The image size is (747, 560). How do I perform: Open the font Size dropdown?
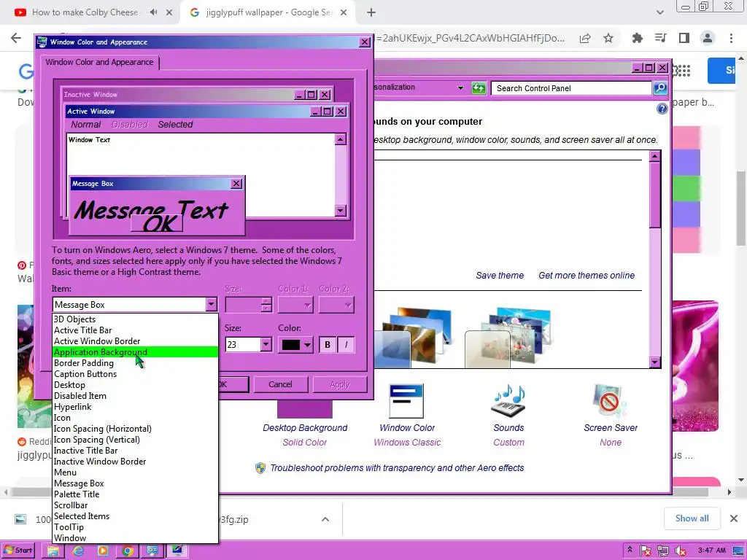(266, 344)
